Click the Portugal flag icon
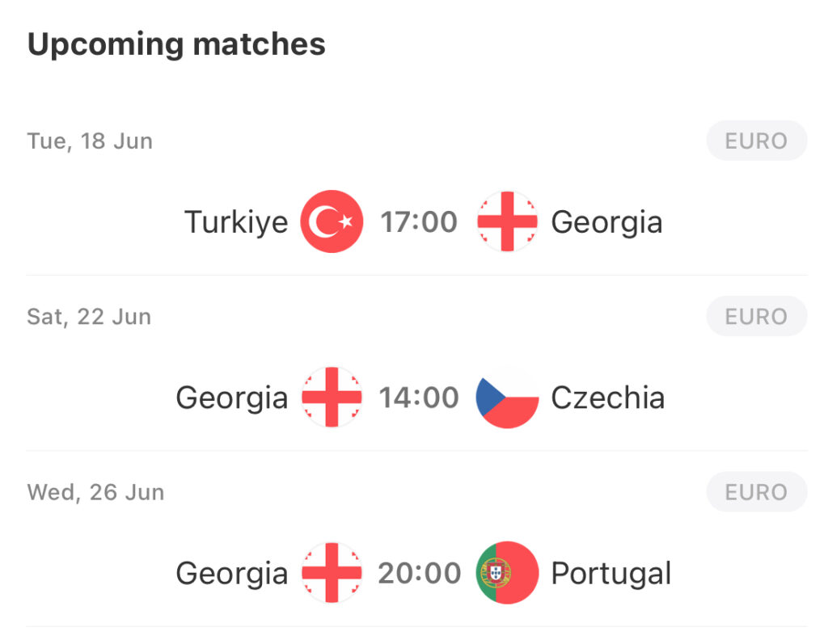Image resolution: width=828 pixels, height=644 pixels. click(x=507, y=573)
